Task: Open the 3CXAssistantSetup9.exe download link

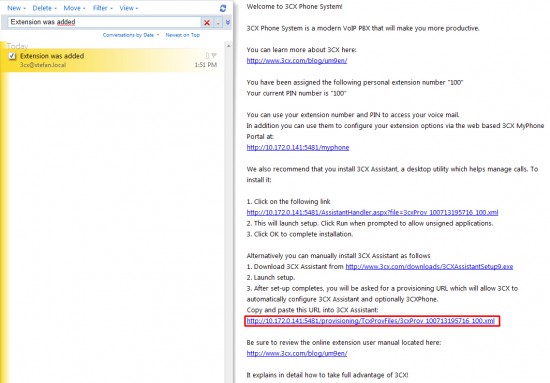Action: [429, 267]
